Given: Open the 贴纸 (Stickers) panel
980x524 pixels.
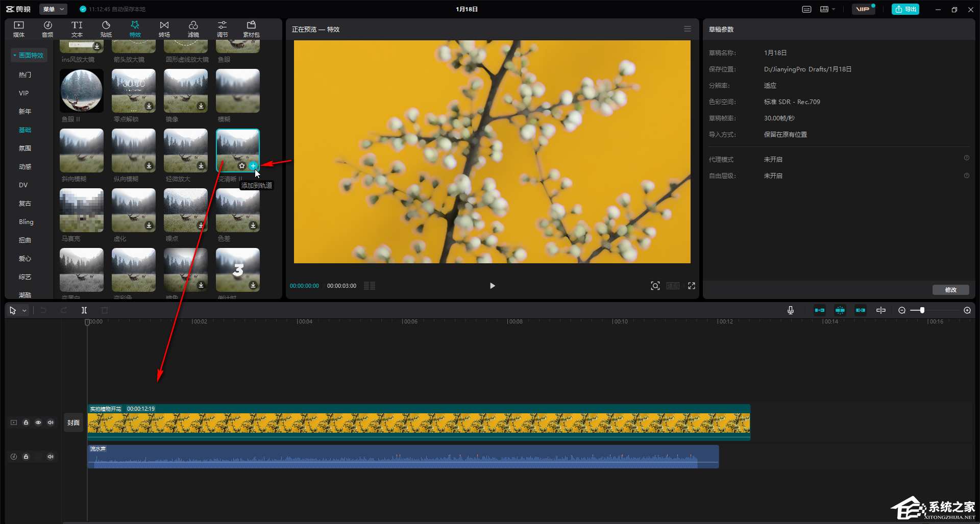Looking at the screenshot, I should point(106,29).
